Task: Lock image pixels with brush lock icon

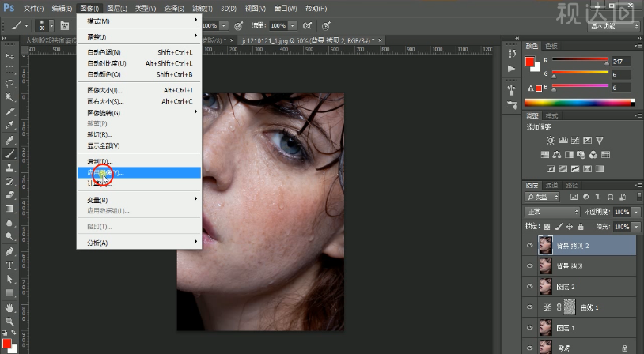Action: [559, 227]
